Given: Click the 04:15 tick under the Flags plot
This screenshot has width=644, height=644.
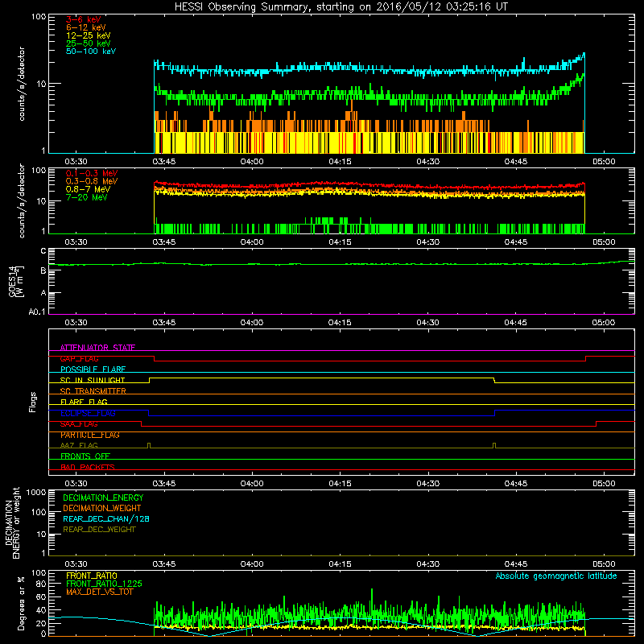Looking at the screenshot, I should (x=340, y=484).
